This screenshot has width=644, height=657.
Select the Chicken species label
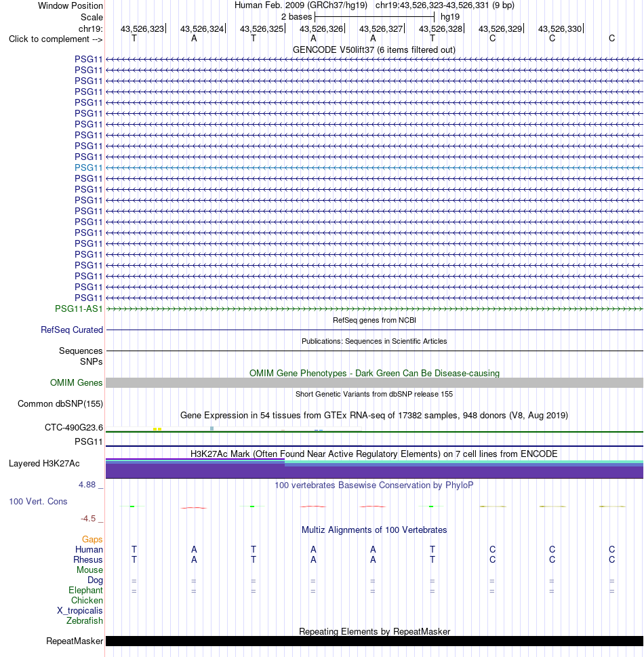tap(87, 601)
